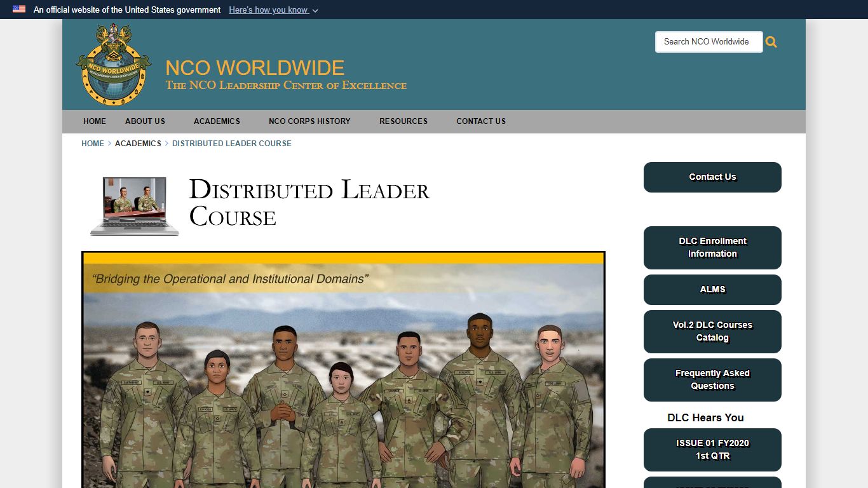The width and height of the screenshot is (868, 488).
Task: Click the NCO WORLDWIDE site title
Action: point(255,68)
